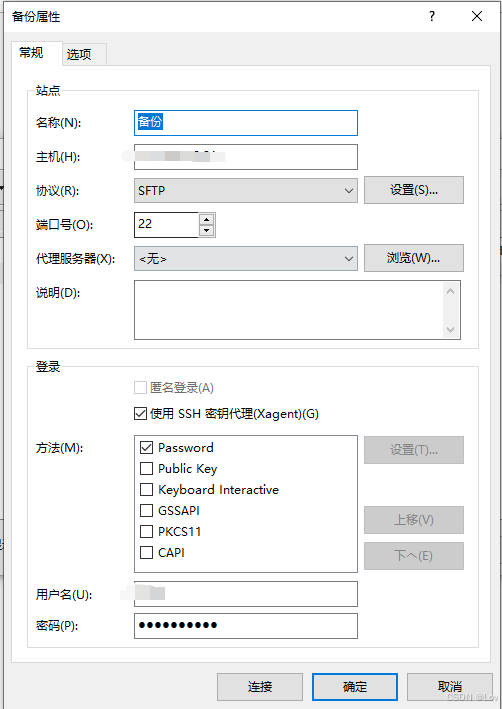The height and width of the screenshot is (709, 502).
Task: Click description box scroll up arrow
Action: click(450, 291)
